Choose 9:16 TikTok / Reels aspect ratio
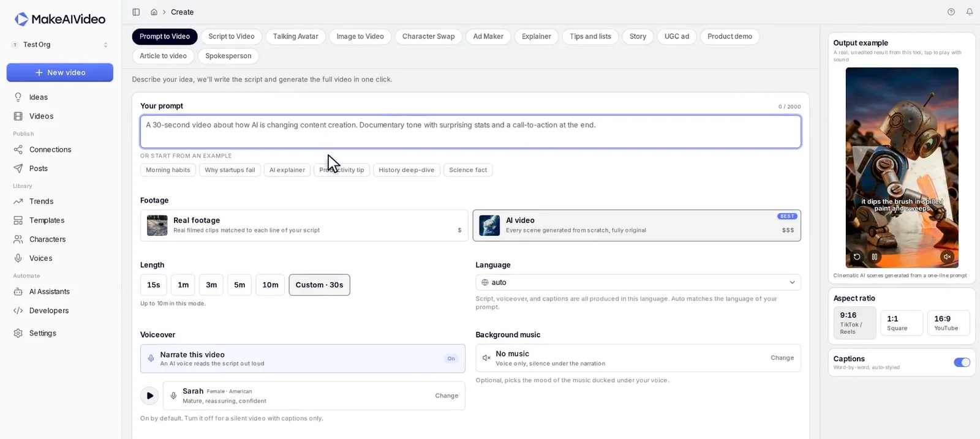 pos(854,323)
